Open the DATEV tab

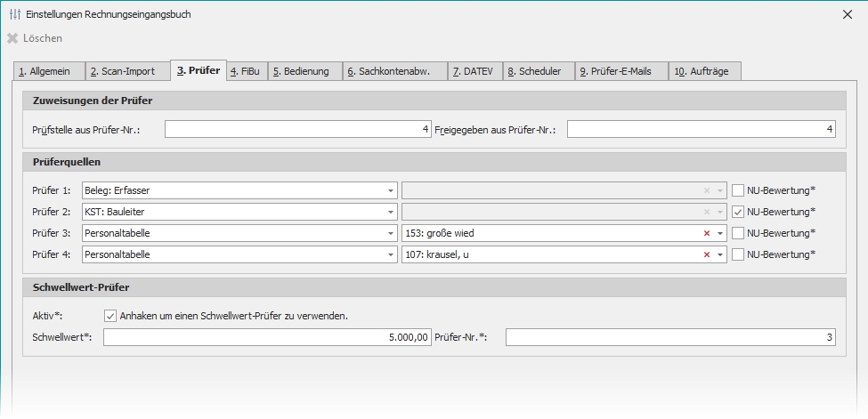click(x=474, y=71)
